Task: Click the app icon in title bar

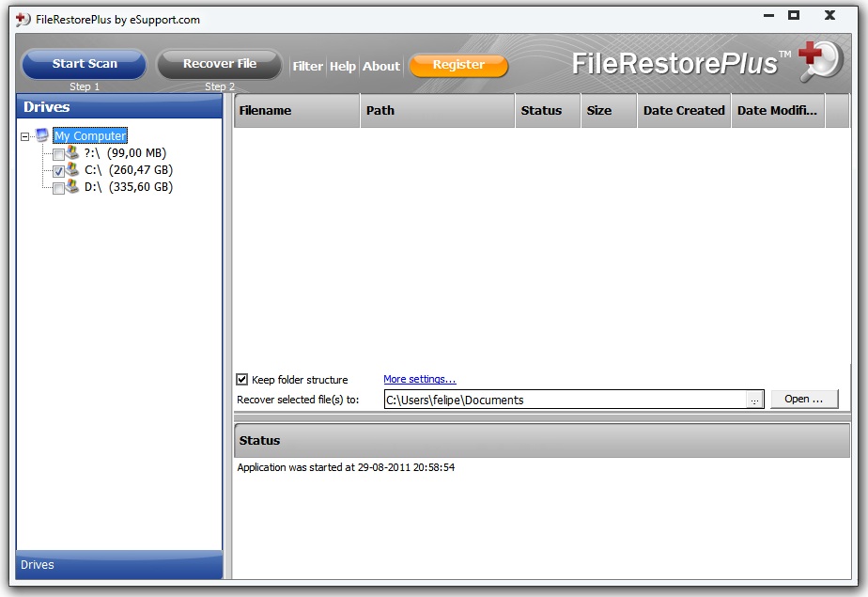Action: pos(23,20)
